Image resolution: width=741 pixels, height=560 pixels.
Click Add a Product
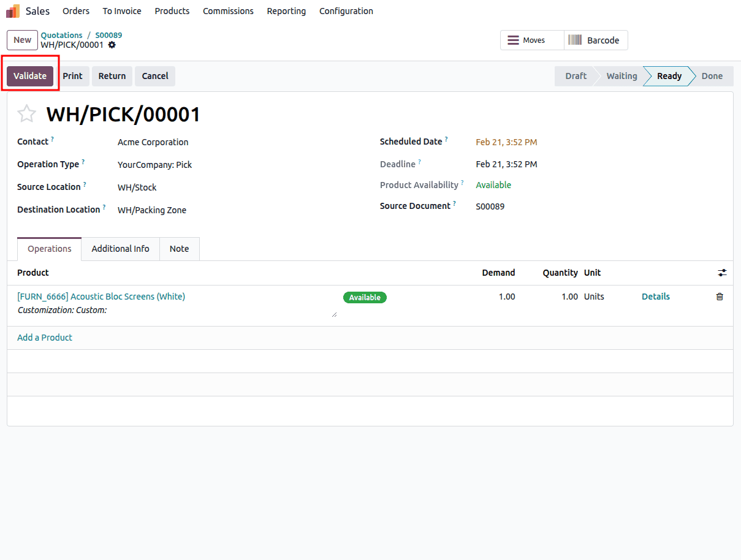45,338
